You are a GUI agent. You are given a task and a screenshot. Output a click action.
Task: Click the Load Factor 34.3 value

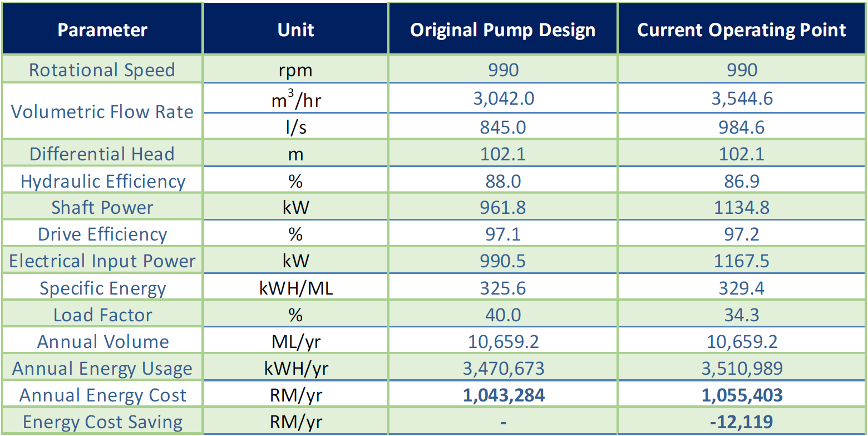(742, 315)
